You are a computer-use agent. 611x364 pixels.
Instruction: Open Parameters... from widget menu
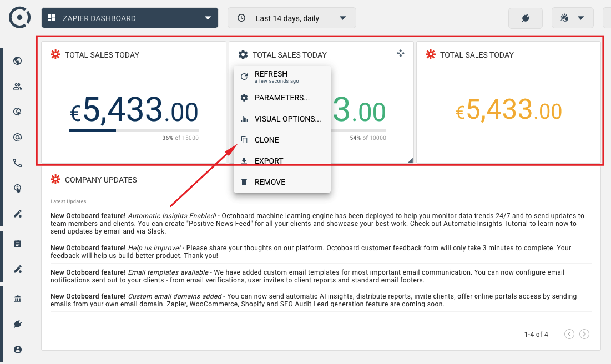tap(282, 98)
